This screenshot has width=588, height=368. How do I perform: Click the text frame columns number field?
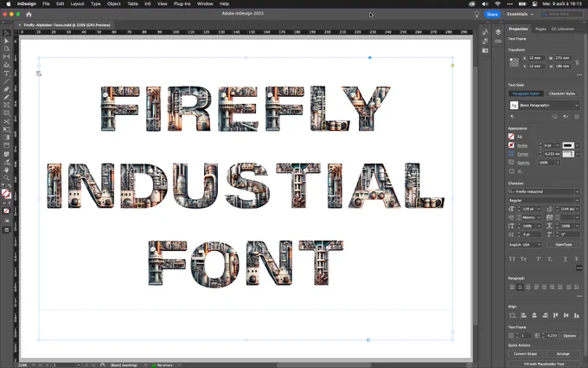coord(526,336)
